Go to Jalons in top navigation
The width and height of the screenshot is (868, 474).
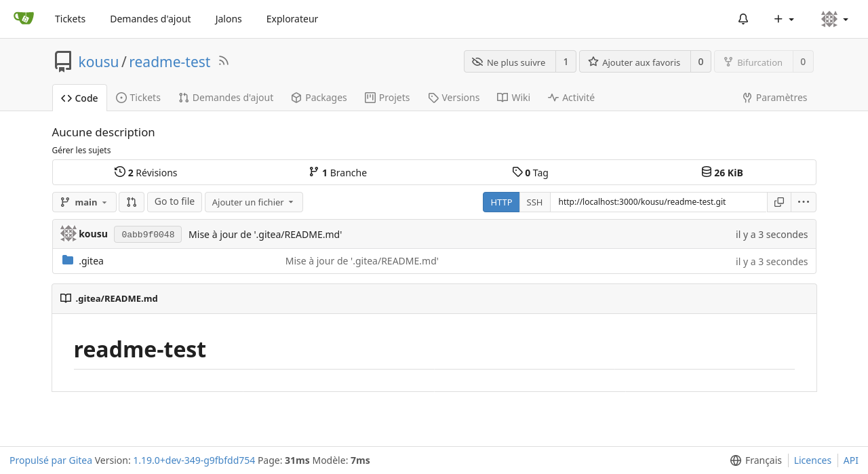pyautogui.click(x=229, y=19)
